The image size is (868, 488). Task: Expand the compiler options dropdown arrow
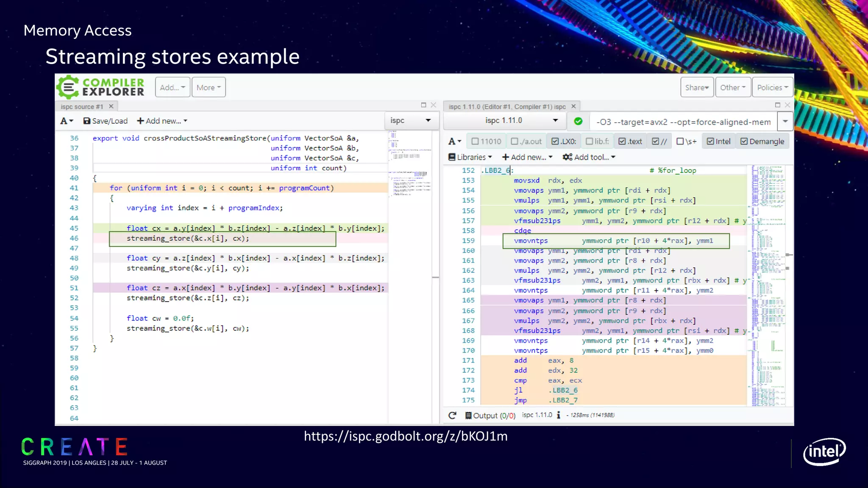point(785,122)
